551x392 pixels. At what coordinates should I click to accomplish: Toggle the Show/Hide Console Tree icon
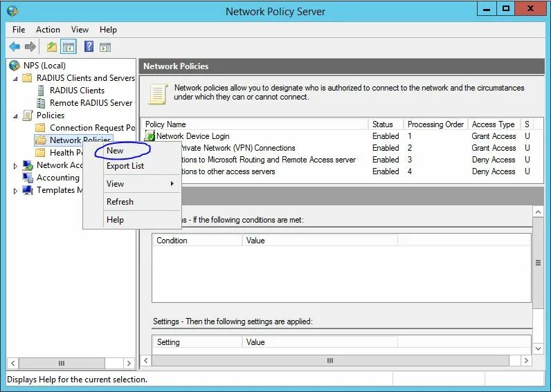(69, 47)
